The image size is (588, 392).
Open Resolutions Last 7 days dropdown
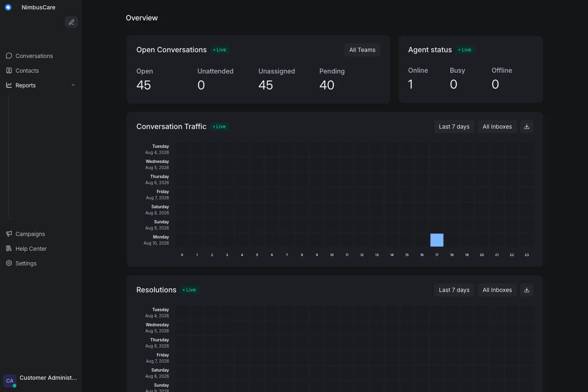click(454, 290)
